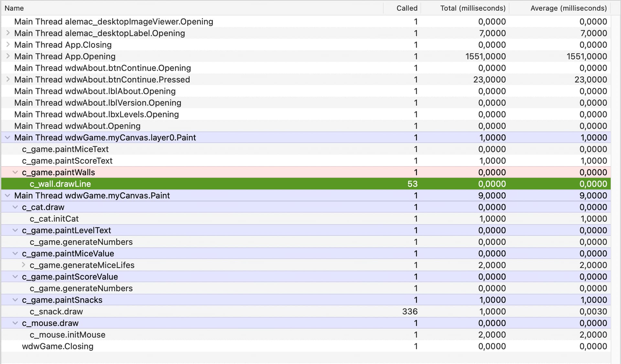Expand c_game.generateMiceLifes node
Screen dimensions: 621x364
point(23,265)
